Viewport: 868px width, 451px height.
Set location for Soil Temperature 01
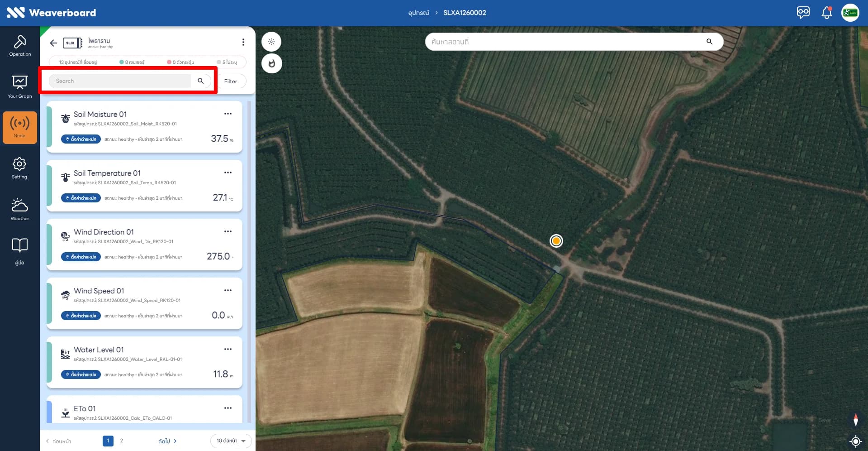point(81,198)
